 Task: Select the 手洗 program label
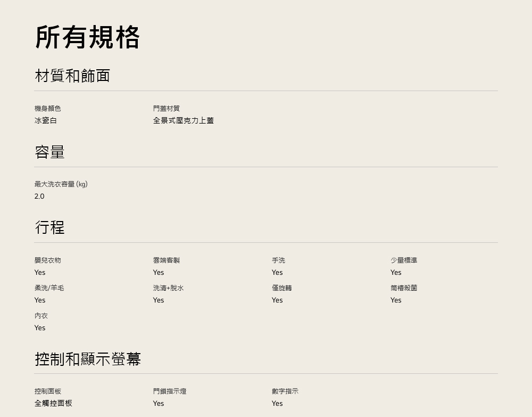pos(278,260)
